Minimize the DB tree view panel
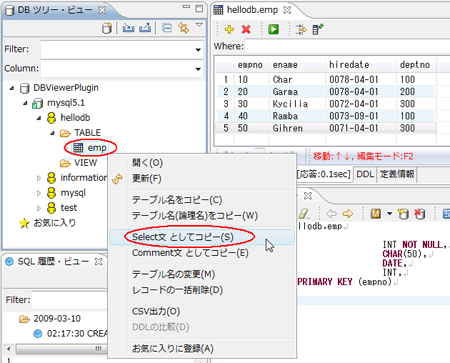 pyautogui.click(x=186, y=7)
